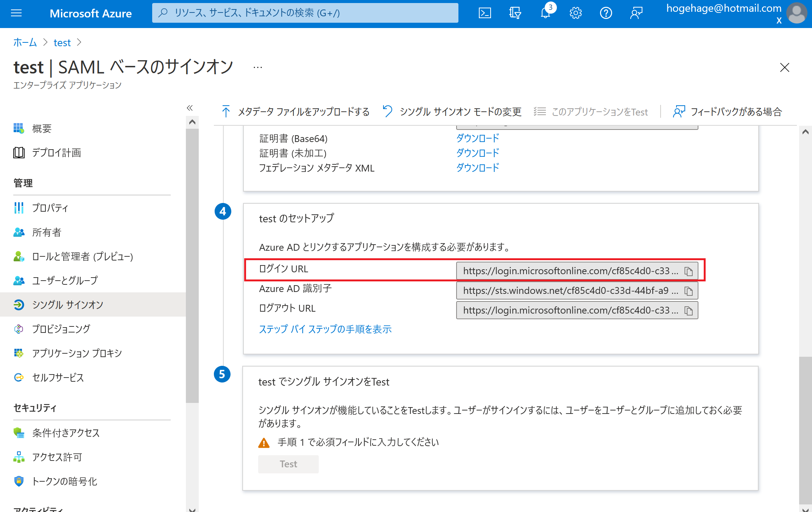
Task: Open ステップ バイ ステップの手順を表示 link
Action: point(325,329)
